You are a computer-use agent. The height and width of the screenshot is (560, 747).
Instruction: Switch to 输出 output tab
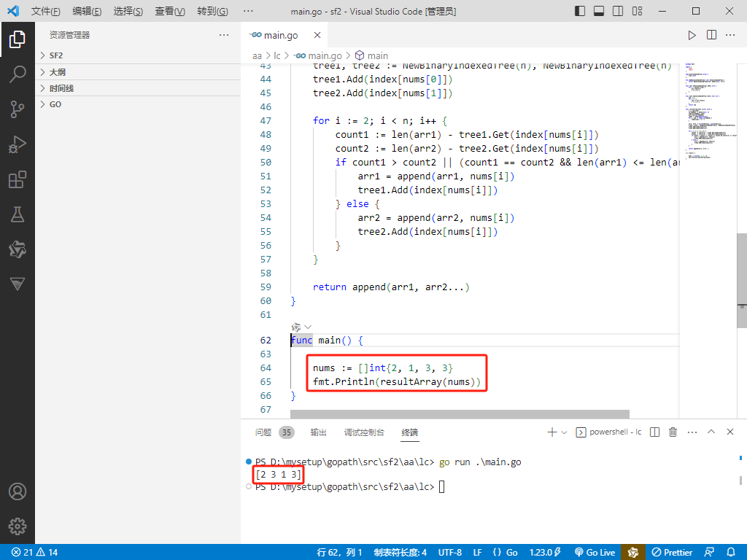(318, 432)
